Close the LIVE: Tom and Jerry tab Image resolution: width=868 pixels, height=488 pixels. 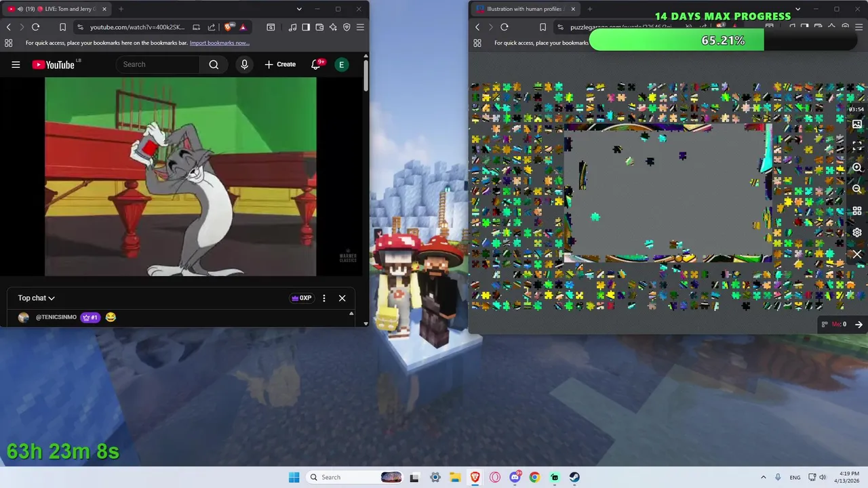pos(104,9)
